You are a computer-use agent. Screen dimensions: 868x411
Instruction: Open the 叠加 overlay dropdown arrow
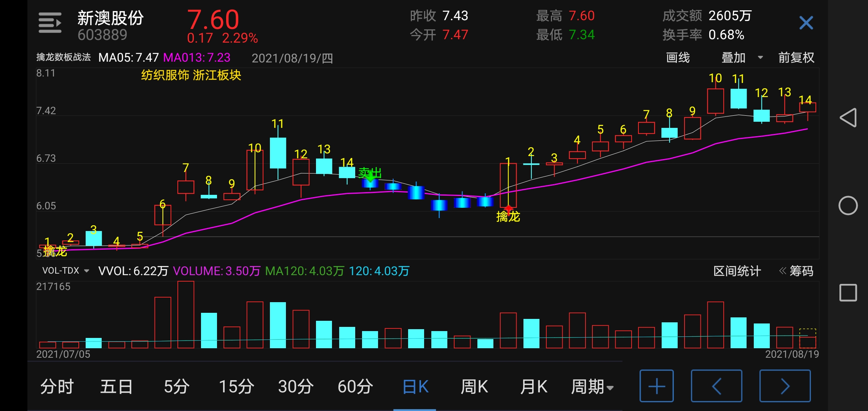coord(760,57)
